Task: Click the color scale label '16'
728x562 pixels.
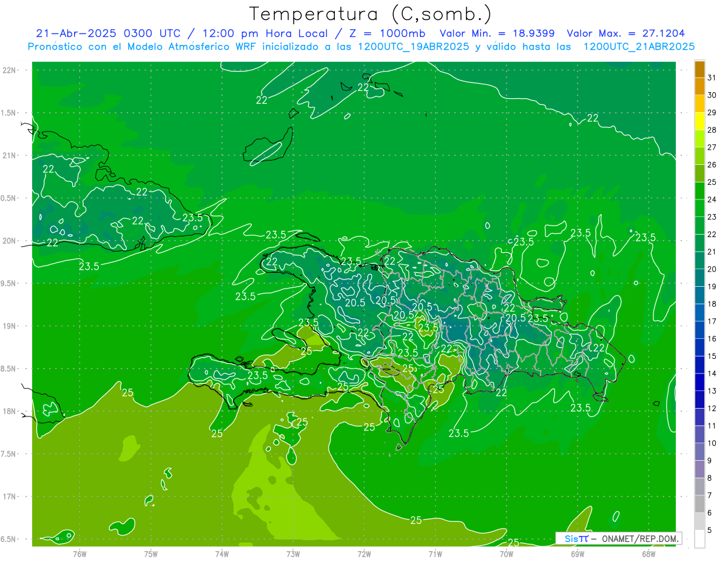Action: tap(712, 339)
